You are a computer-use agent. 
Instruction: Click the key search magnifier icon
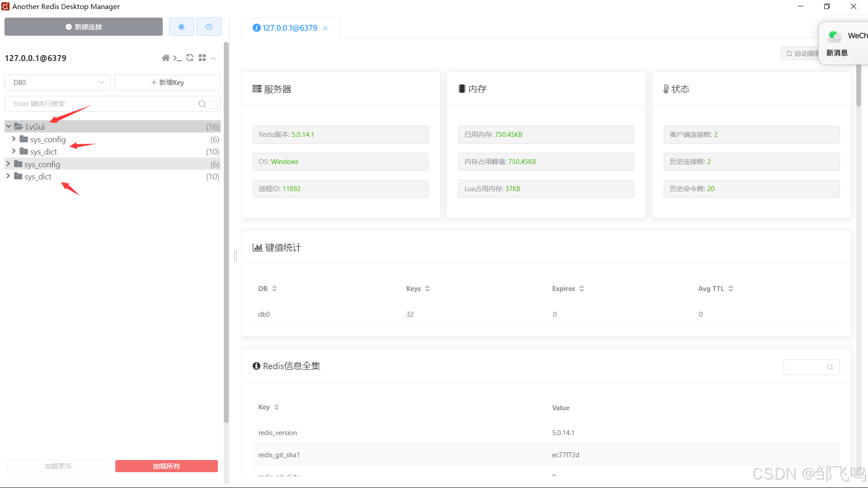(x=202, y=104)
